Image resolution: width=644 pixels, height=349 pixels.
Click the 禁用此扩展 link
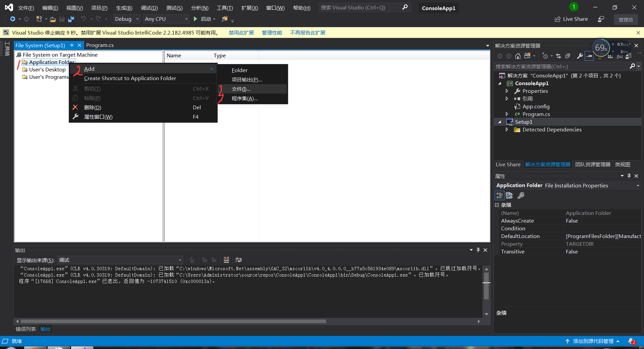click(241, 33)
